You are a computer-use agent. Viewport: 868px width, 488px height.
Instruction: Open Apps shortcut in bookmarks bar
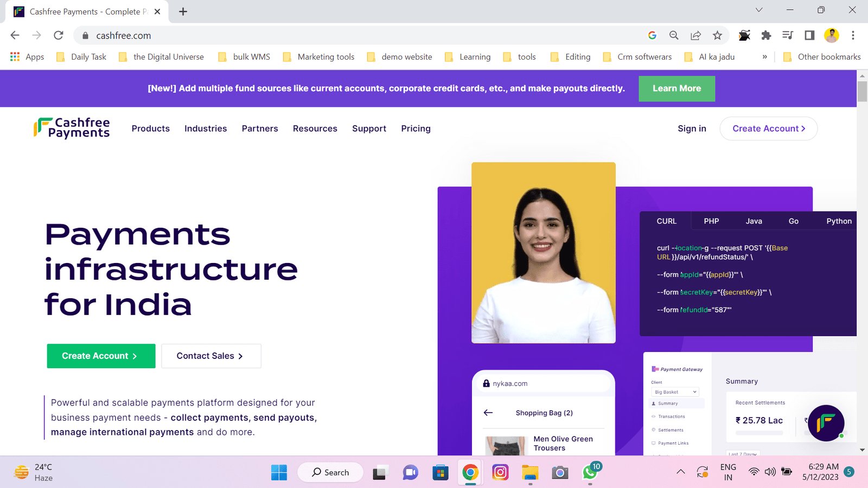pyautogui.click(x=27, y=57)
